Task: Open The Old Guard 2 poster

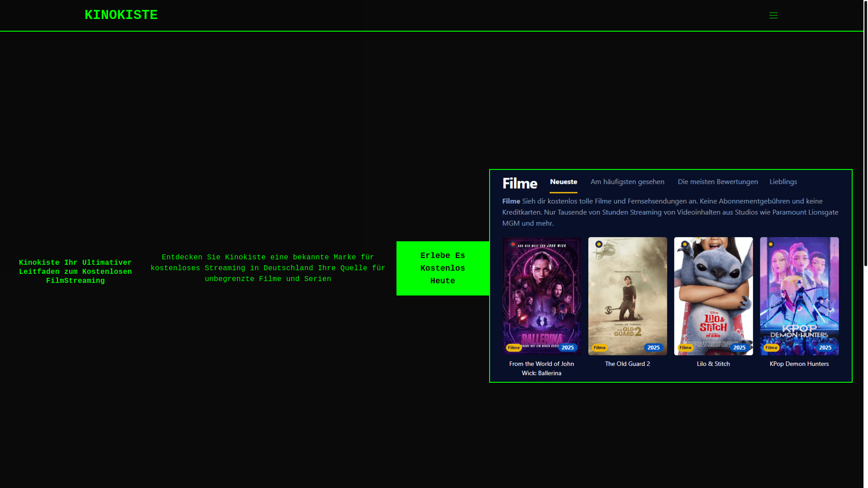Action: click(627, 296)
